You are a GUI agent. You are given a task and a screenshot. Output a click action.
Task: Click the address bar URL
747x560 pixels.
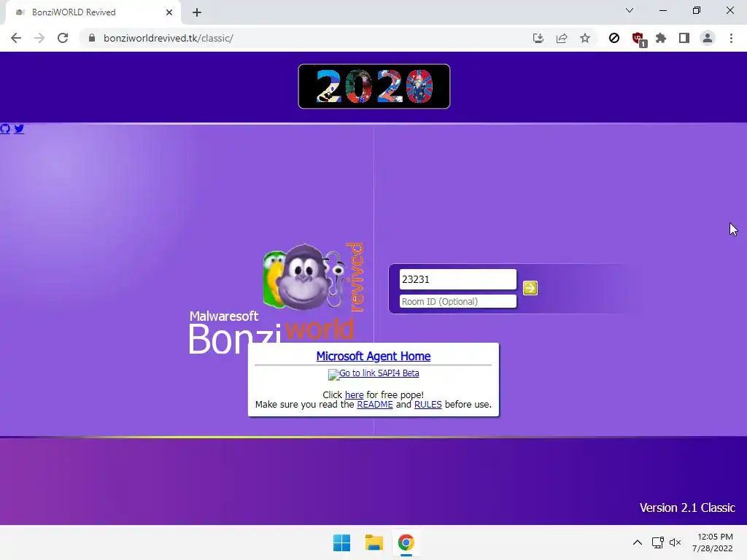(169, 38)
